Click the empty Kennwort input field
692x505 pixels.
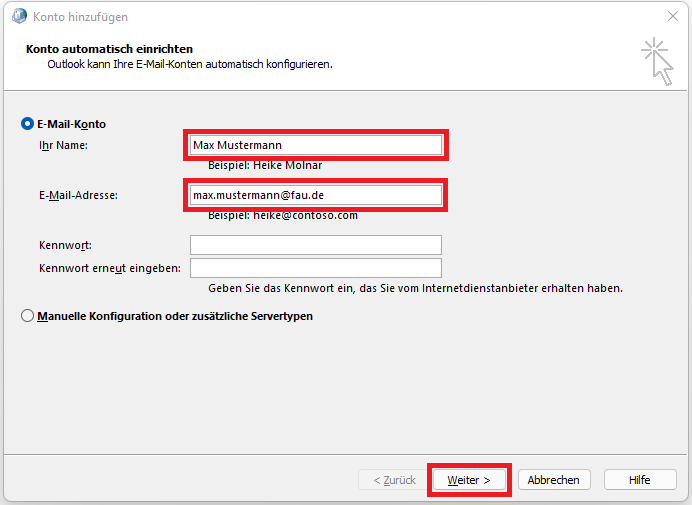click(315, 245)
